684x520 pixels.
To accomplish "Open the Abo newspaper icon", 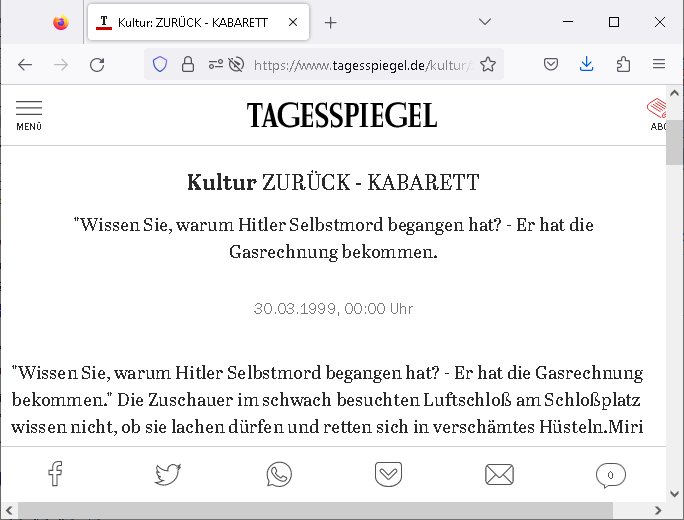I will pyautogui.click(x=657, y=114).
